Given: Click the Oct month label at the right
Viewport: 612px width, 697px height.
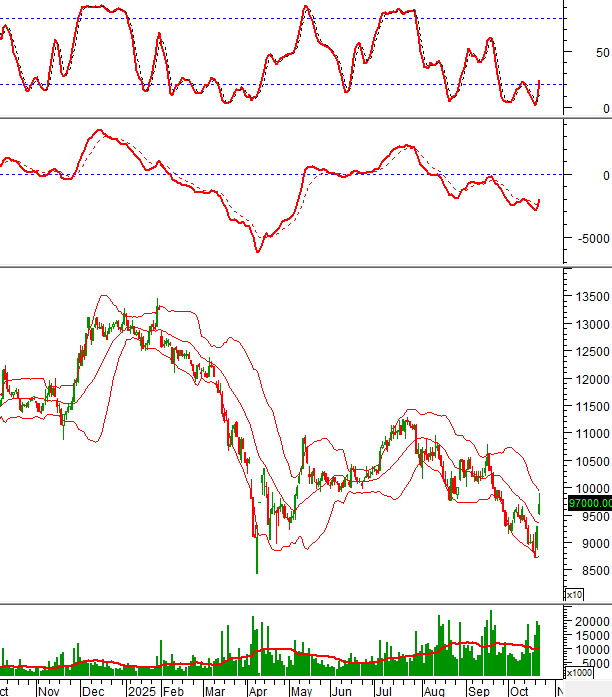Looking at the screenshot, I should 517,689.
